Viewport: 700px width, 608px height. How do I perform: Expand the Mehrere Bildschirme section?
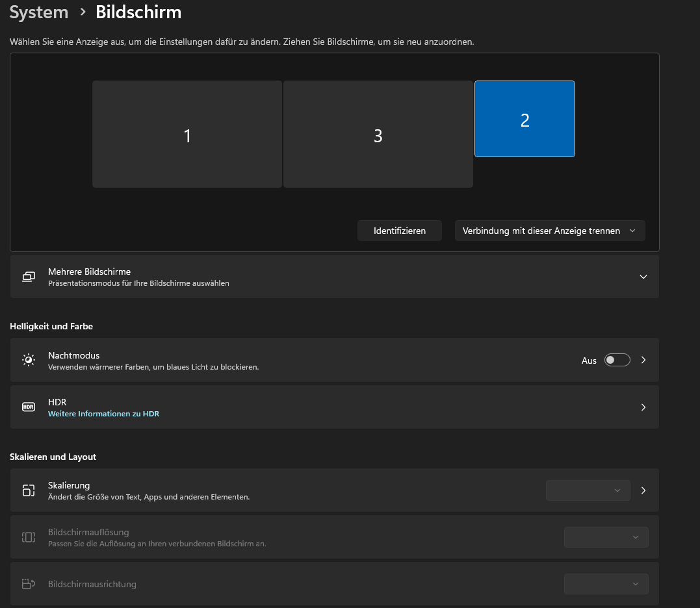coord(643,277)
